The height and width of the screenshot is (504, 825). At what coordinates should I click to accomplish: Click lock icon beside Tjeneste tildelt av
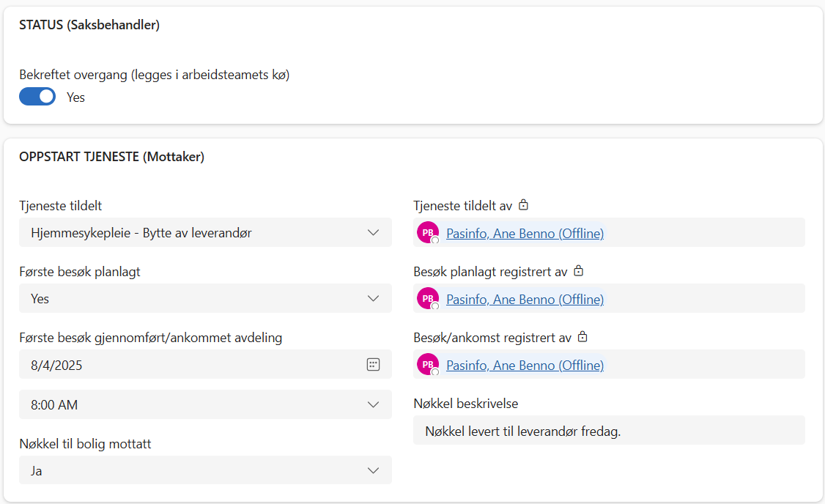tap(523, 206)
